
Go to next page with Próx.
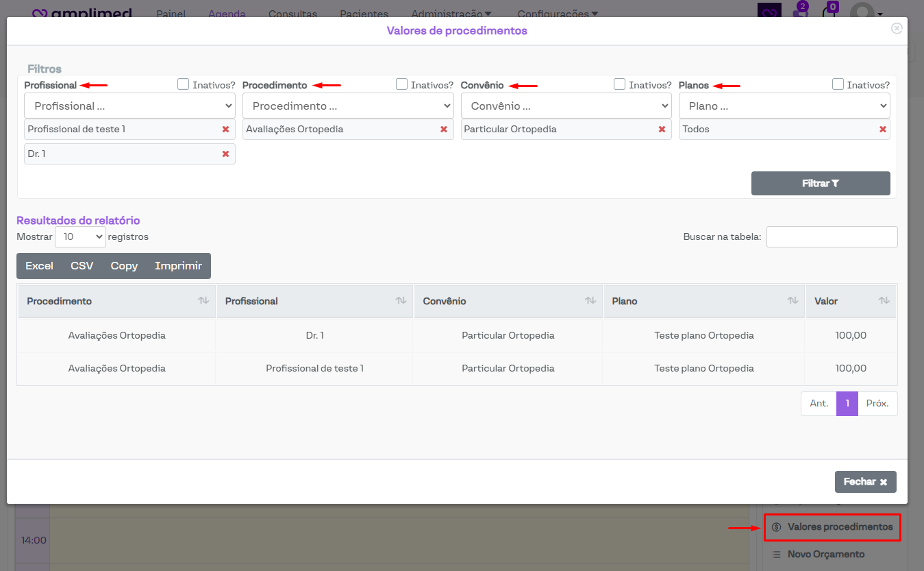pos(877,404)
